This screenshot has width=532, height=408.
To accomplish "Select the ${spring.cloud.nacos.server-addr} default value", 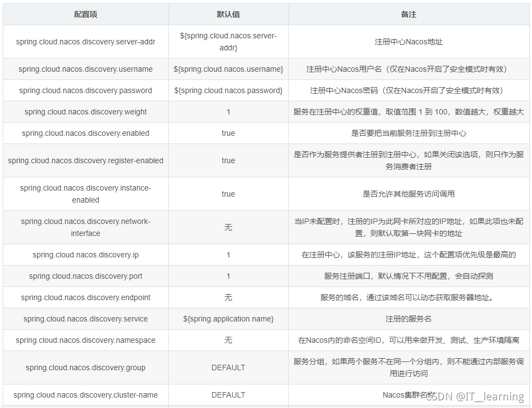I will tap(228, 42).
